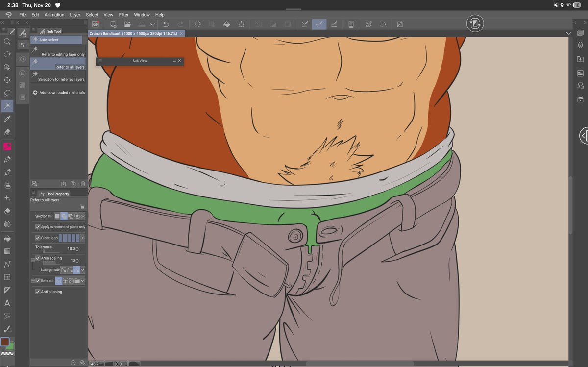The height and width of the screenshot is (367, 588).
Task: Select the Pen tool in the toolbox
Action: click(x=7, y=159)
